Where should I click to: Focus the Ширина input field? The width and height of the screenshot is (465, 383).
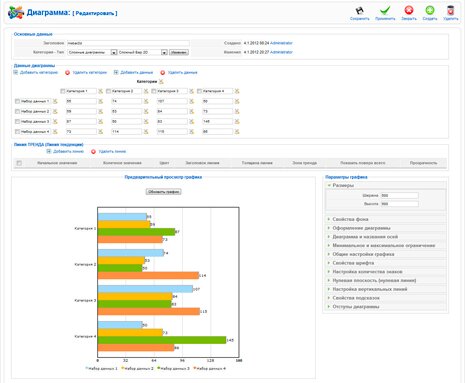pos(399,196)
